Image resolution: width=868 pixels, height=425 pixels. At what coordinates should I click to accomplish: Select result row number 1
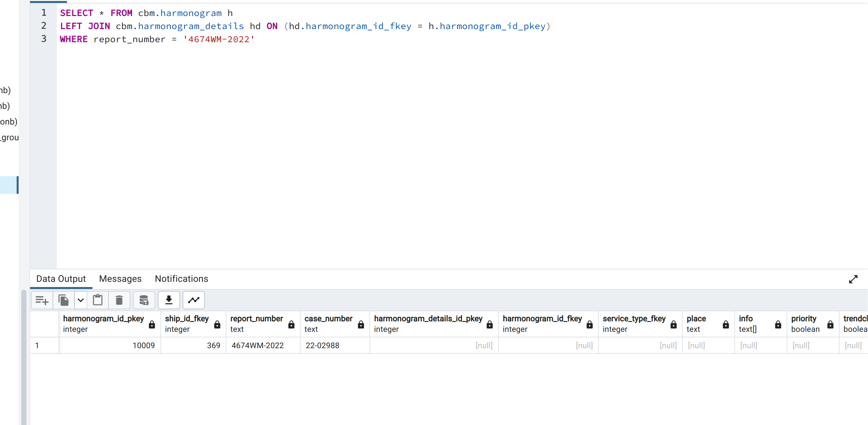click(37, 346)
